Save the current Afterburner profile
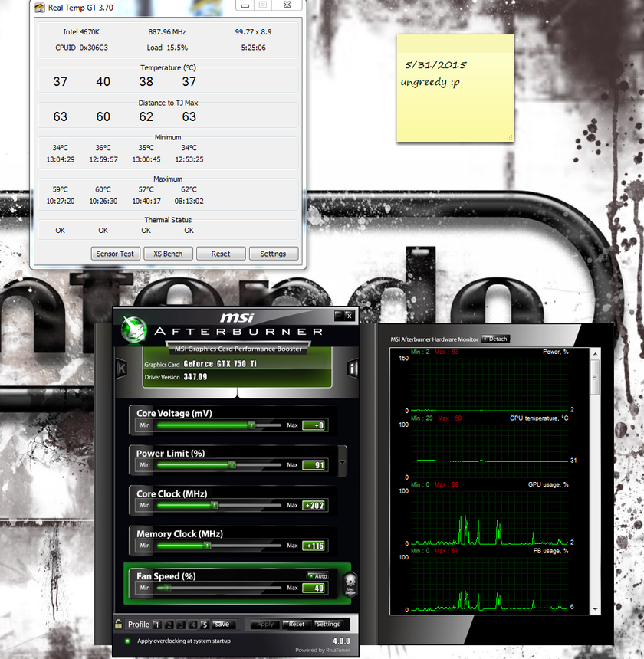This screenshot has height=659, width=644. pos(222,624)
